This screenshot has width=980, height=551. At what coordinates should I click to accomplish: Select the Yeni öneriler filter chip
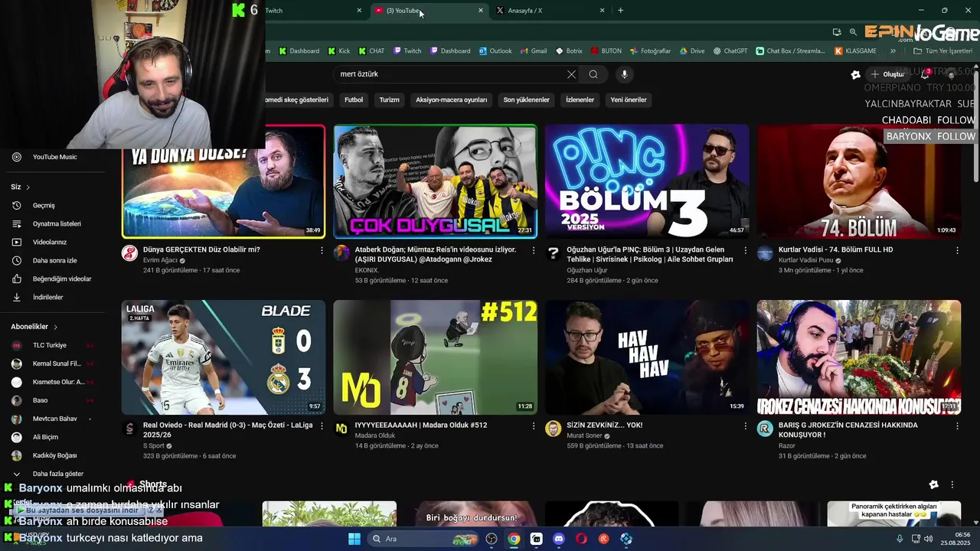pyautogui.click(x=629, y=99)
